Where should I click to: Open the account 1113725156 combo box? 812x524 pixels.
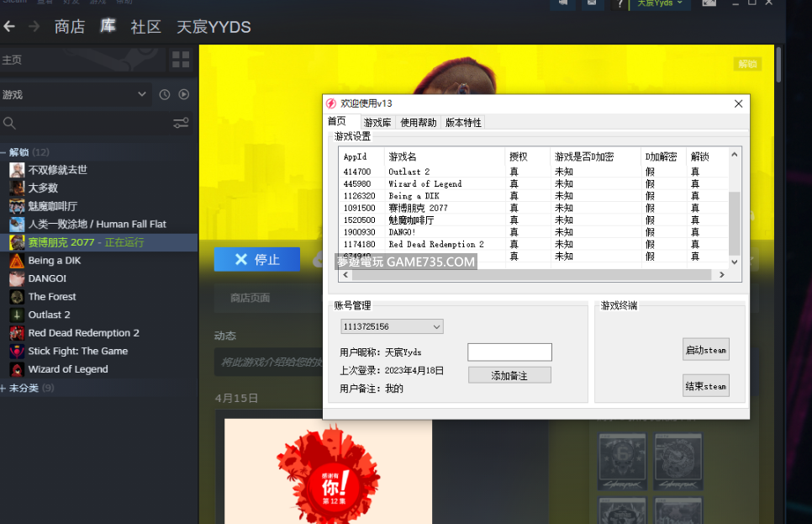(392, 326)
